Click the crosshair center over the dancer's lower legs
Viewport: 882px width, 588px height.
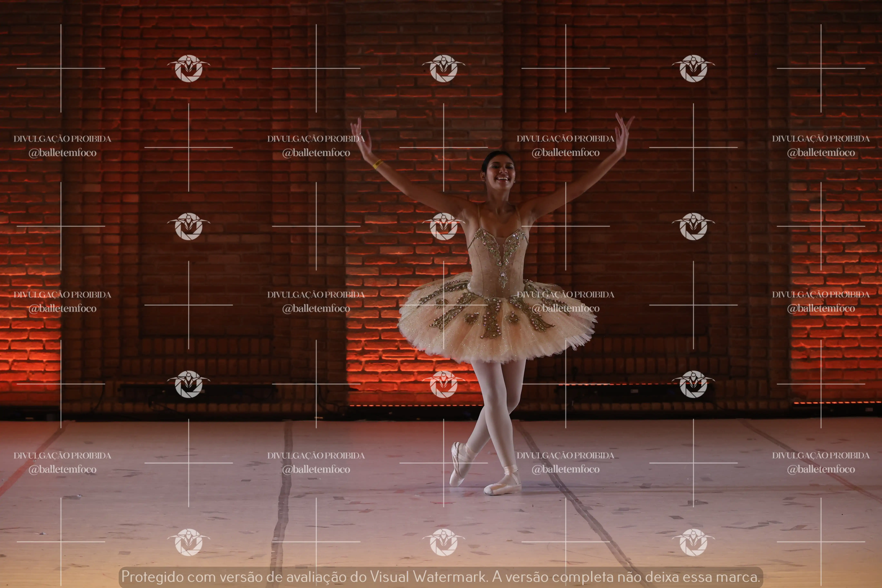pos(444,463)
